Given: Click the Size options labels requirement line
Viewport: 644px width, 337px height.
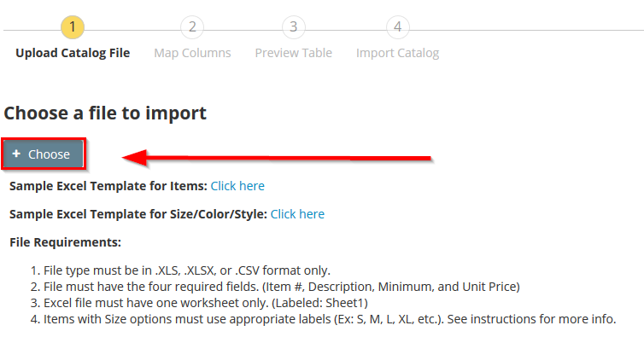Looking at the screenshot, I should click(x=323, y=319).
